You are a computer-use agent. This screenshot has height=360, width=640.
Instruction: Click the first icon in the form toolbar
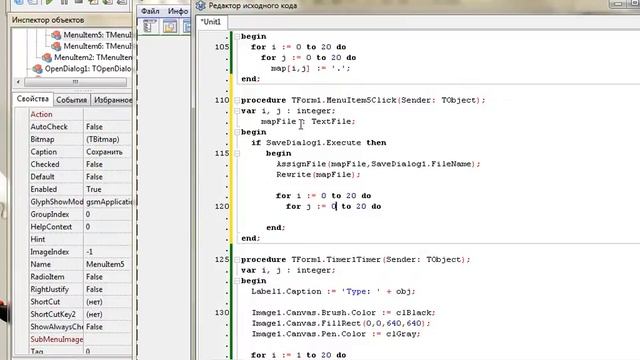coord(149,27)
